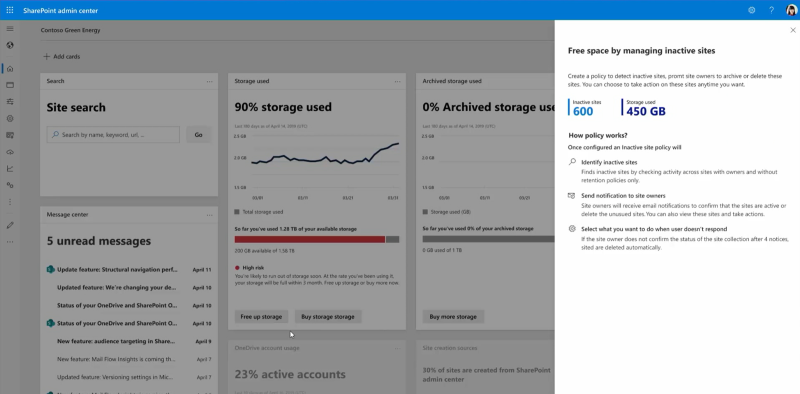Click the site search input field
800x394 pixels.
[113, 135]
